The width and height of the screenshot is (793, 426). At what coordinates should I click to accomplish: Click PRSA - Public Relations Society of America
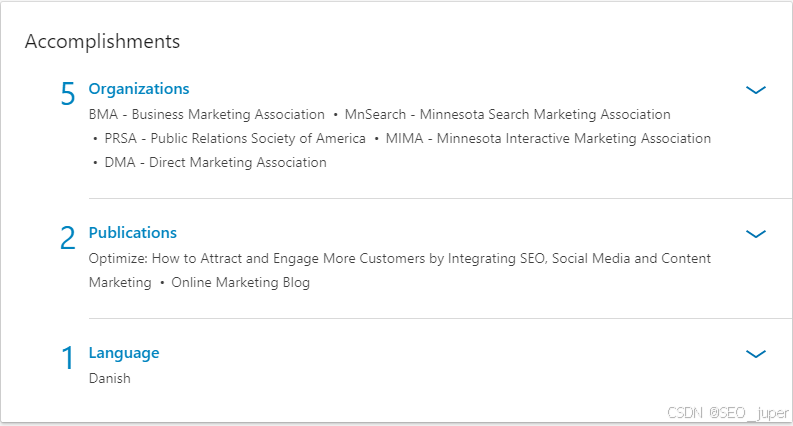pos(235,139)
